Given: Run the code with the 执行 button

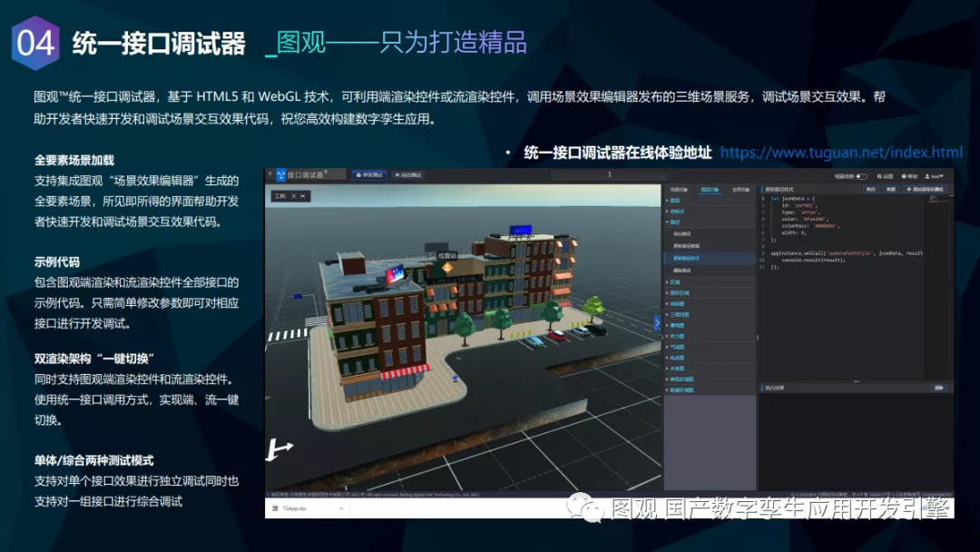Looking at the screenshot, I should click(870, 190).
